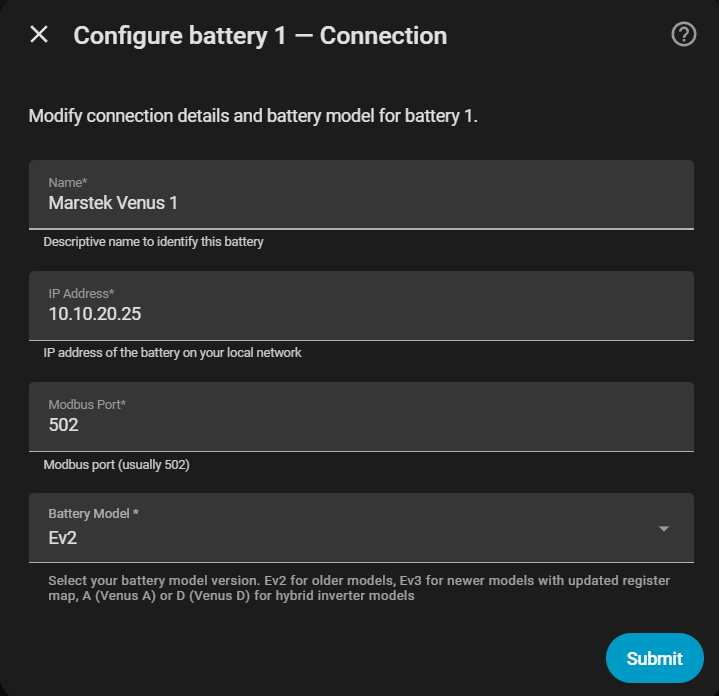This screenshot has width=719, height=696.
Task: Click the 'Modbus port (usually 502)' hint
Action: 117,465
